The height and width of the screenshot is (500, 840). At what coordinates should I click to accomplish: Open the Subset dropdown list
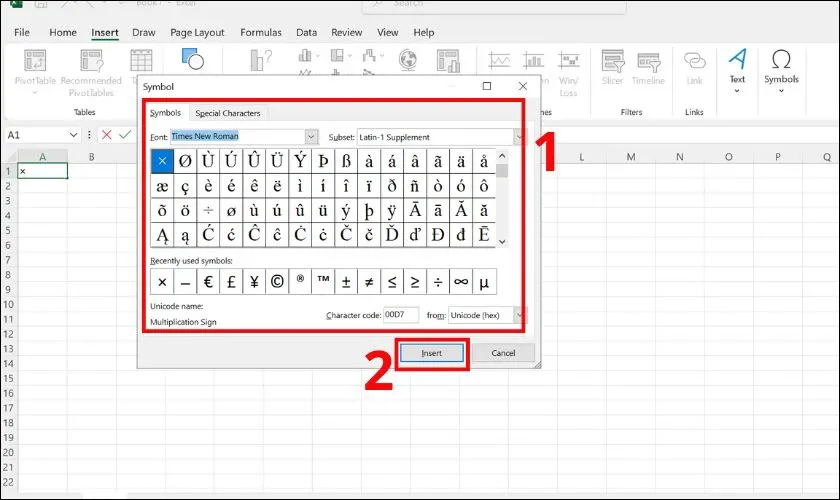pyautogui.click(x=519, y=136)
